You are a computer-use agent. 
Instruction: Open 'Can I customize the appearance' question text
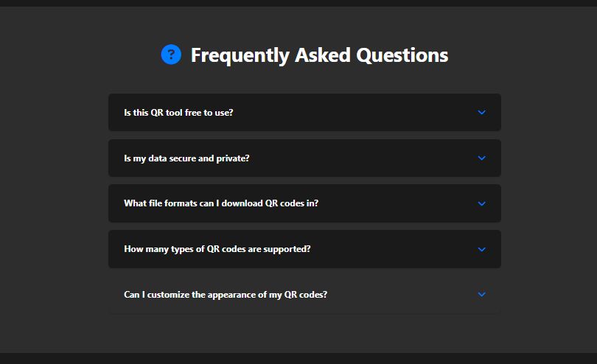[x=225, y=295]
